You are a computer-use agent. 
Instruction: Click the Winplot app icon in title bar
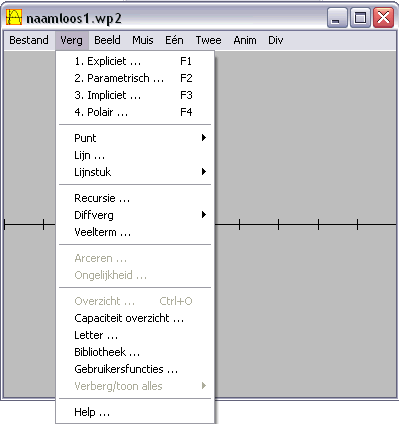pyautogui.click(x=14, y=17)
